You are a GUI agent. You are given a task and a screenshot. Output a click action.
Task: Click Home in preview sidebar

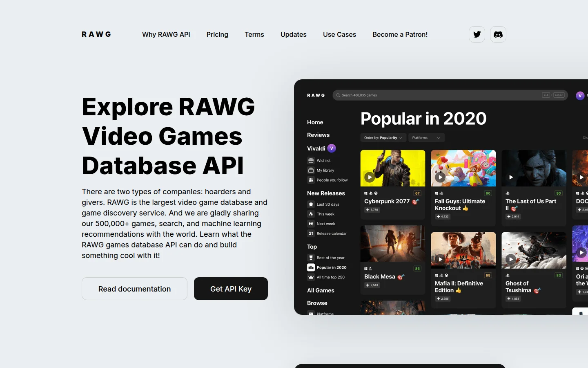click(315, 122)
